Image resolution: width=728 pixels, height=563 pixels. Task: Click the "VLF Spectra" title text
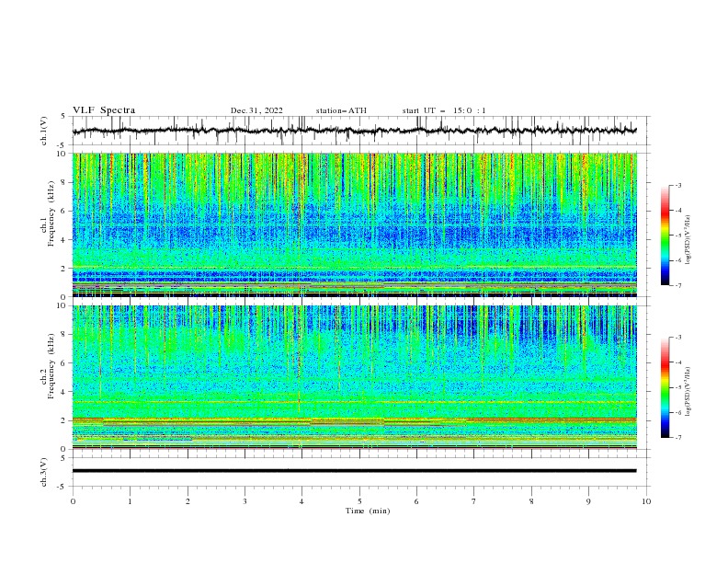(x=104, y=110)
